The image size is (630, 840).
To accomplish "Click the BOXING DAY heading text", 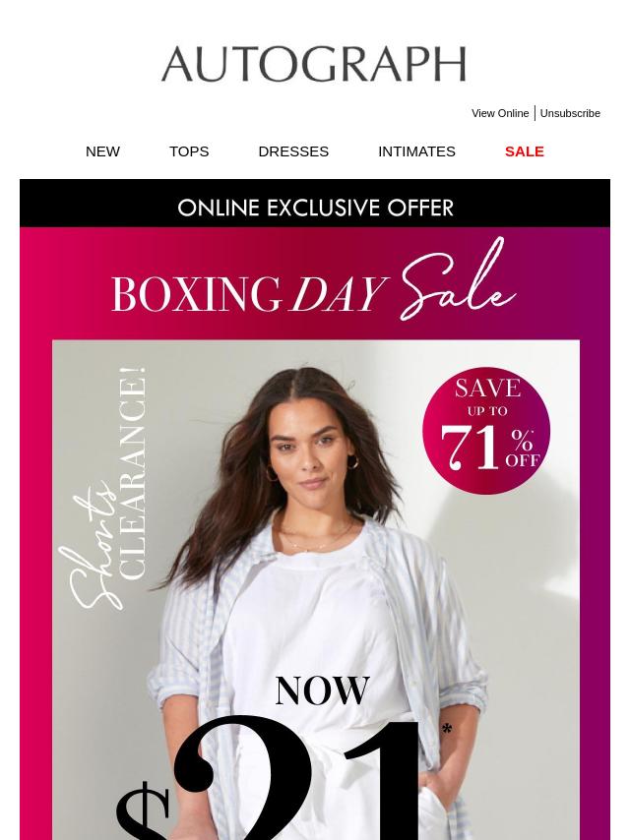I will [249, 294].
